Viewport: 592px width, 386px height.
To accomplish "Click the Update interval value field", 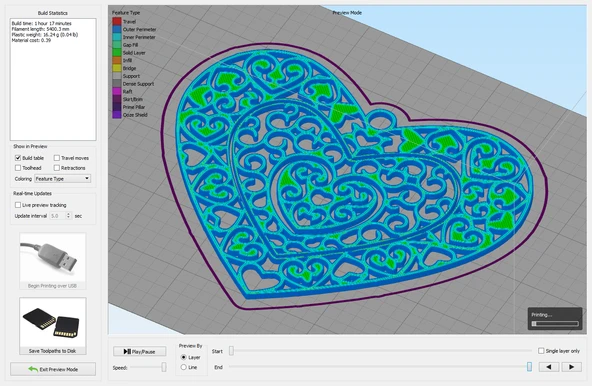I will point(58,216).
